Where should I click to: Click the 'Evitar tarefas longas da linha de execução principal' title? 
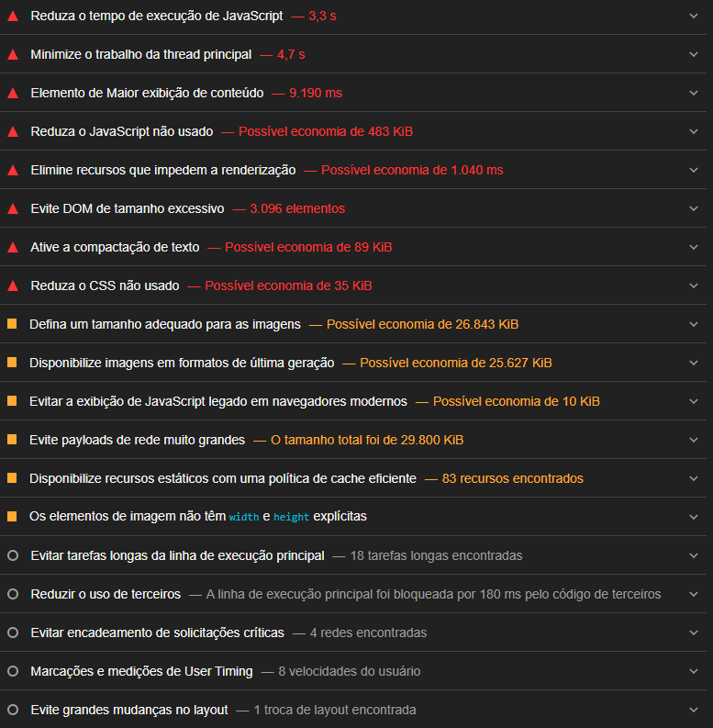pyautogui.click(x=177, y=555)
